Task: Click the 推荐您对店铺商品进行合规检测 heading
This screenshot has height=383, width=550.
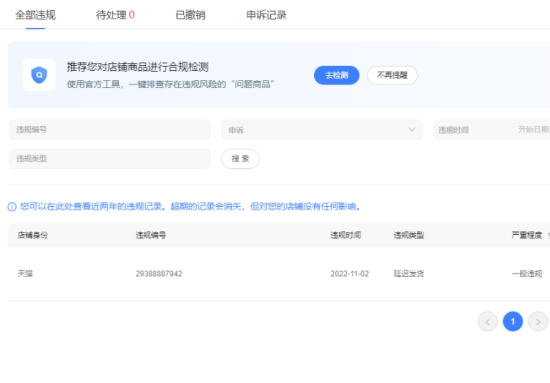Action: tap(138, 67)
